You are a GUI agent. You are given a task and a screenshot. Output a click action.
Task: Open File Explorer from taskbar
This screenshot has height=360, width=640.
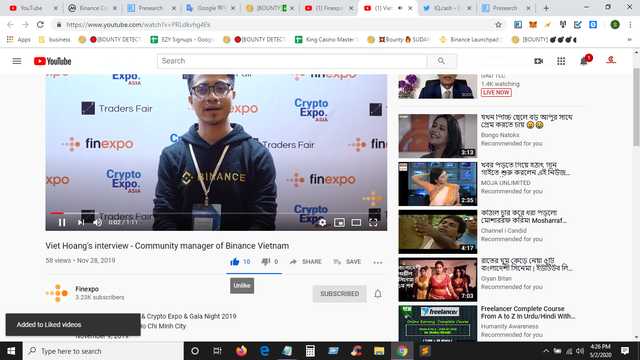point(379,351)
